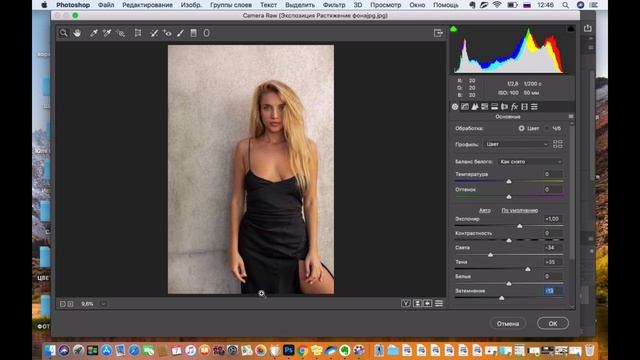The image size is (640, 360).
Task: Open the Detail panel icon
Action: (x=475, y=107)
